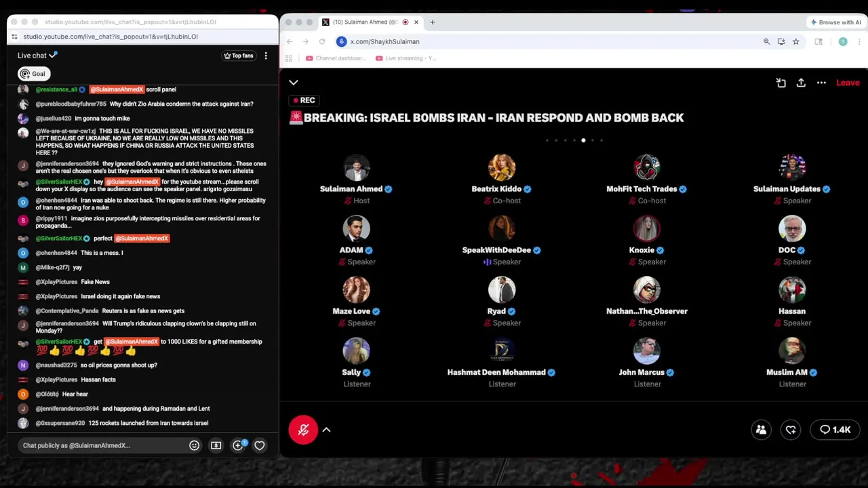Viewport: 868px width, 488px height.
Task: Share the Space with the upload icon
Action: [801, 83]
